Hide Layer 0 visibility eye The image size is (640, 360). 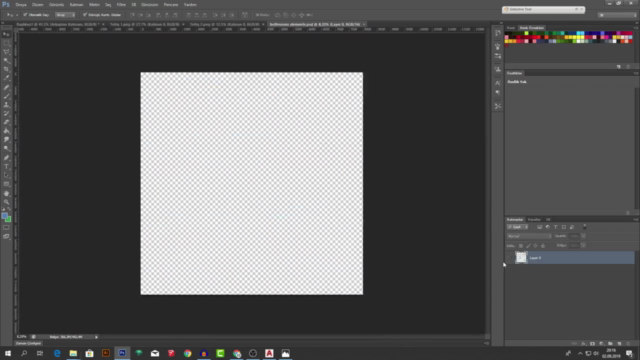click(x=510, y=258)
